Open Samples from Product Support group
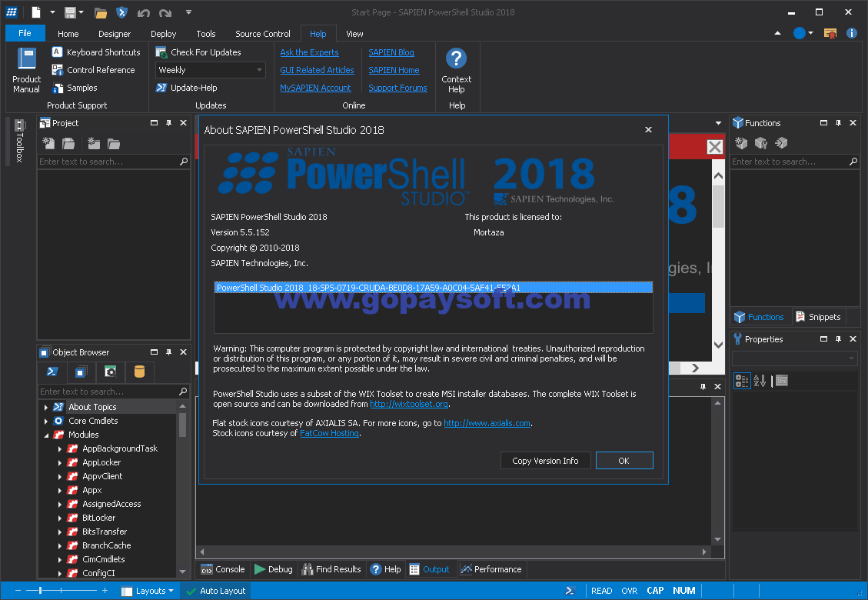 coord(81,87)
